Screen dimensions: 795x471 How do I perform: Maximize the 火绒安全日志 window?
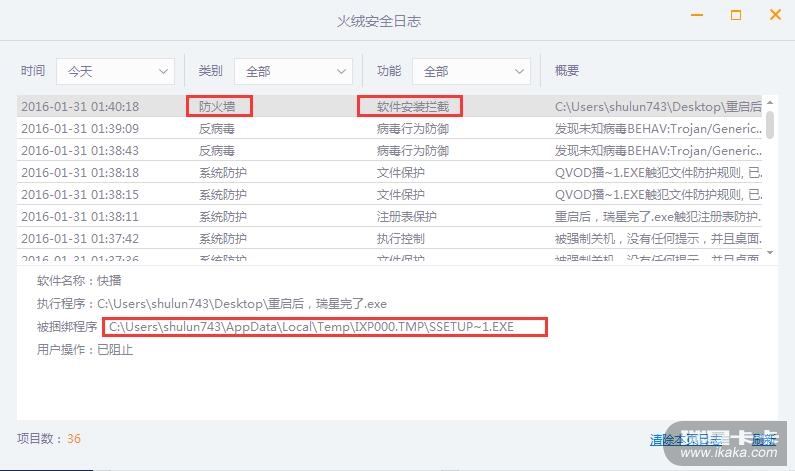click(x=736, y=15)
